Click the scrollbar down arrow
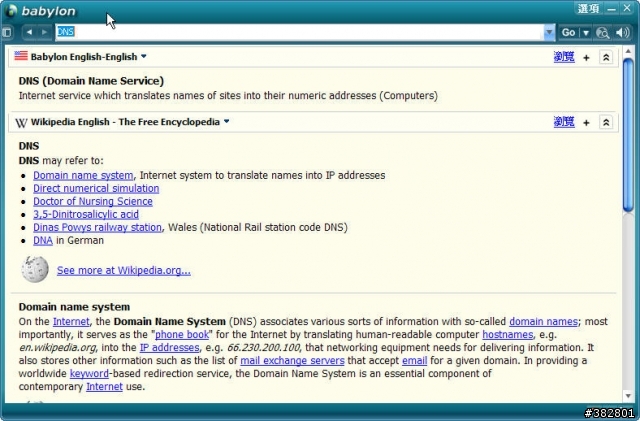Image resolution: width=640 pixels, height=421 pixels. pyautogui.click(x=628, y=396)
